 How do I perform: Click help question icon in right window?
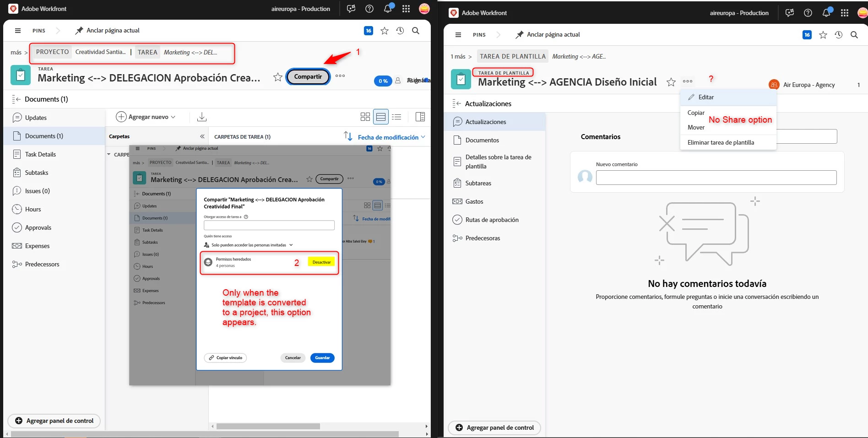click(808, 13)
